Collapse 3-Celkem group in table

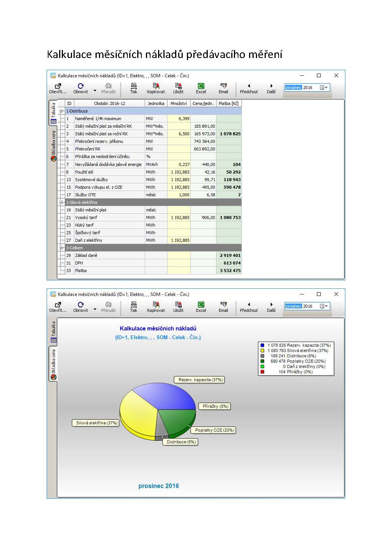pos(61,248)
